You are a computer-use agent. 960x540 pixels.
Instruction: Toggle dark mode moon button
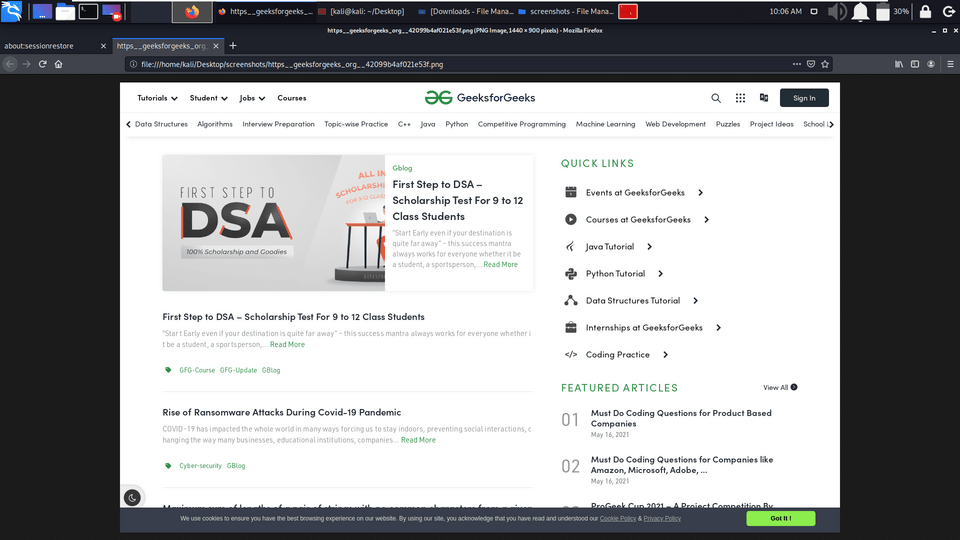click(132, 498)
